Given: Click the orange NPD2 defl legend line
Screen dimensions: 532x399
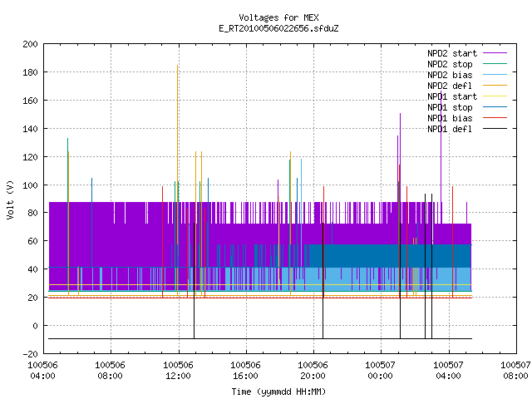Looking at the screenshot, I should 495,86.
